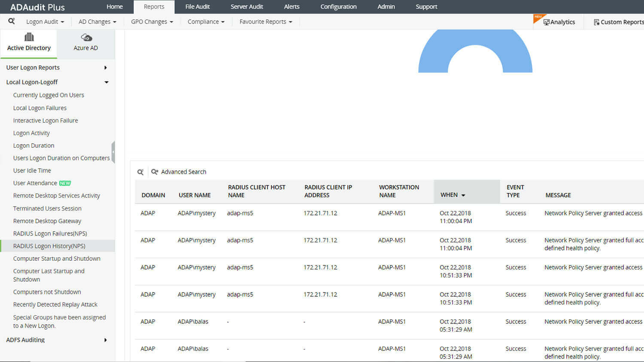Open the Support tab
This screenshot has height=362, width=644.
coord(426,7)
